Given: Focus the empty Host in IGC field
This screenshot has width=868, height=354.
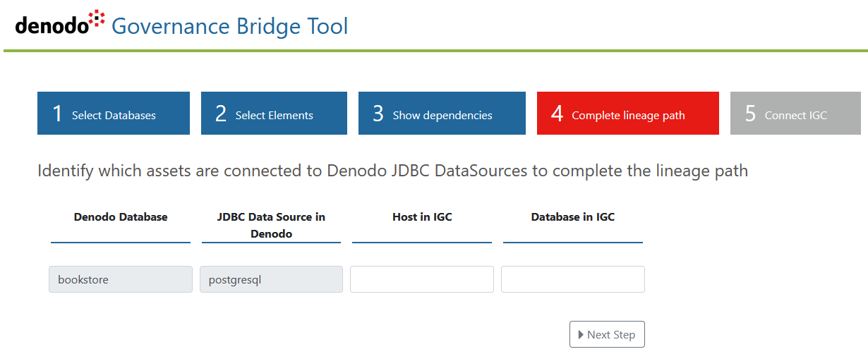Looking at the screenshot, I should click(422, 279).
